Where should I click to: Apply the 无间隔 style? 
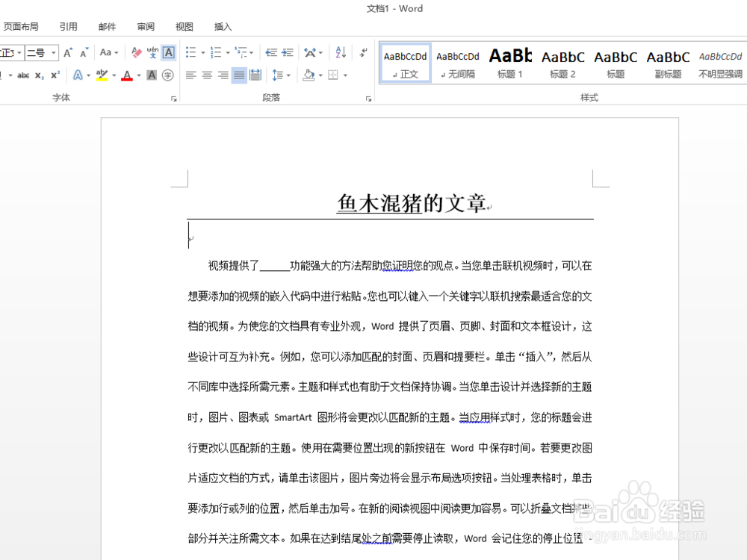458,63
